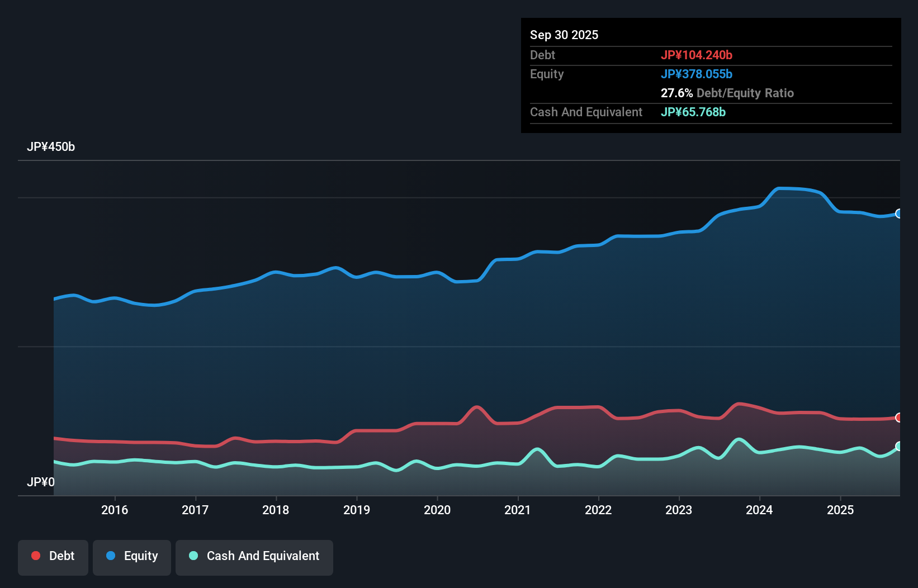Click the teal Cash And Equivalent legend dot
The width and height of the screenshot is (918, 588).
(x=193, y=556)
